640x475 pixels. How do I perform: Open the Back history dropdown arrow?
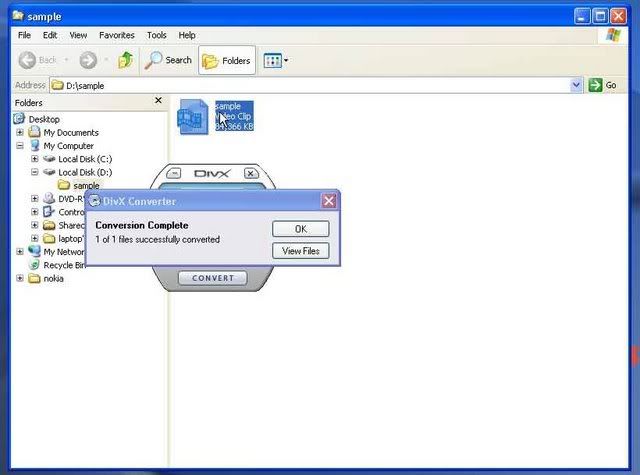[66, 60]
